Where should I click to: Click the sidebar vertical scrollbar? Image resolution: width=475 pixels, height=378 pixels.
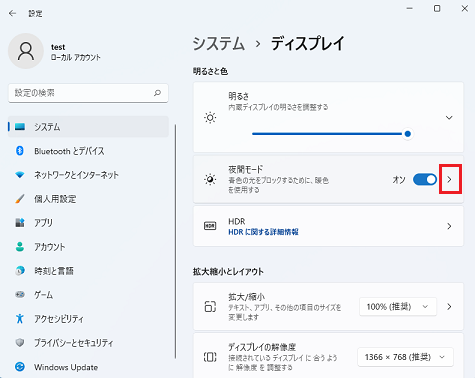pos(175,242)
